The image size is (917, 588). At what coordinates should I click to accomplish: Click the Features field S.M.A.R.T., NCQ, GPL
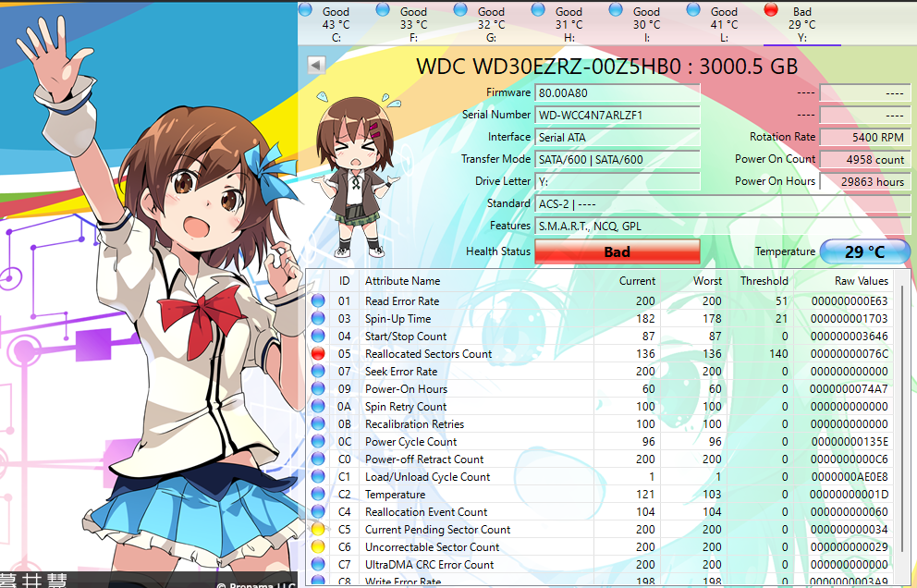tap(722, 226)
